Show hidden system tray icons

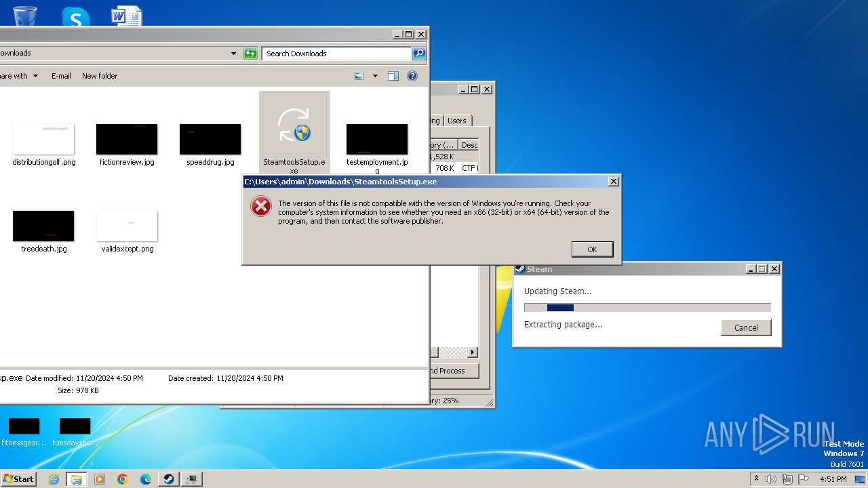pyautogui.click(x=757, y=479)
